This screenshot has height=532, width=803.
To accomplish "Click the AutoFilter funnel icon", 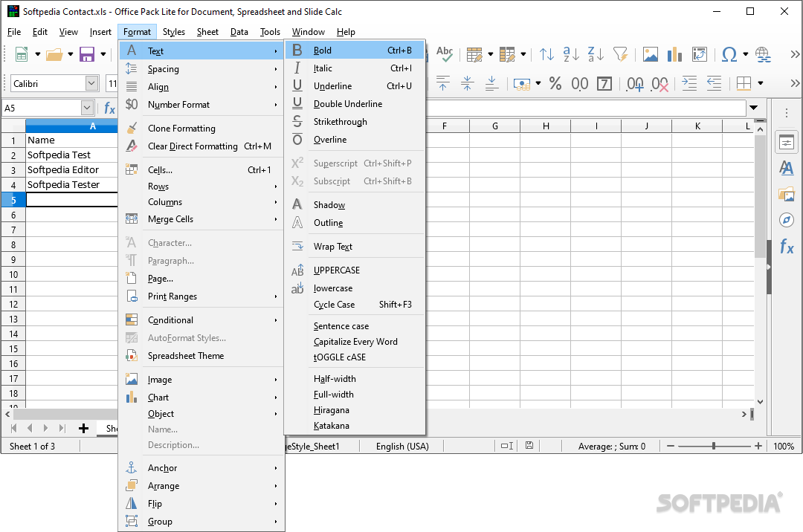I will [620, 54].
